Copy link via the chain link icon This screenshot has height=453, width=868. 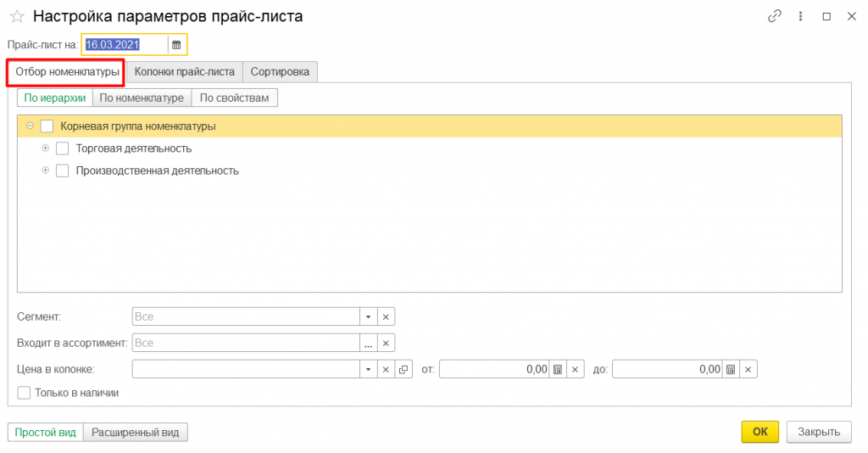click(x=774, y=16)
